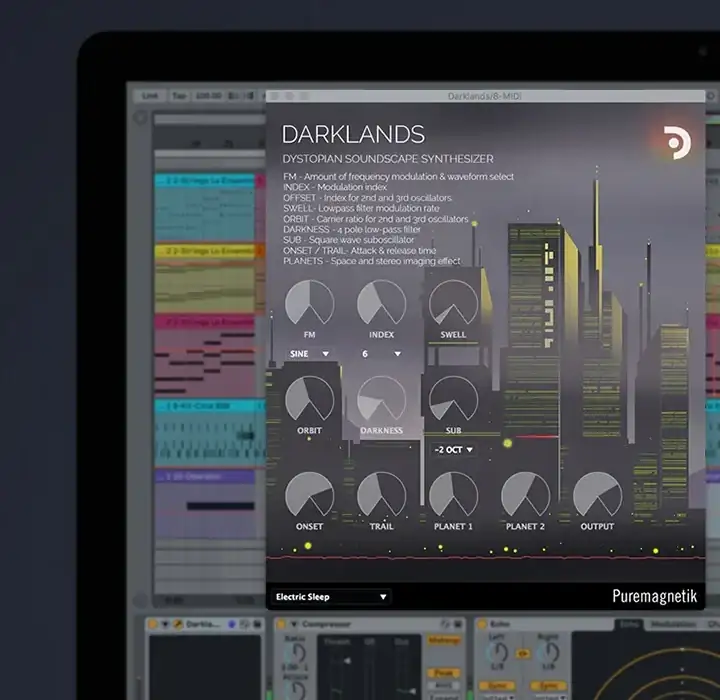The image size is (720, 700).
Task: Click the Puremagnetik circular logo icon
Action: [x=677, y=143]
